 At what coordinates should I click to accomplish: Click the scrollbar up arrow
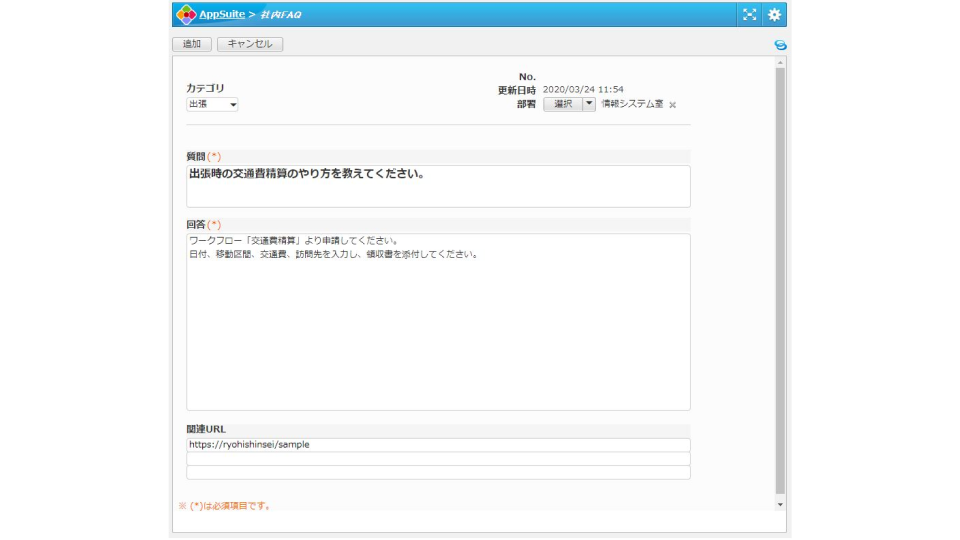(780, 62)
